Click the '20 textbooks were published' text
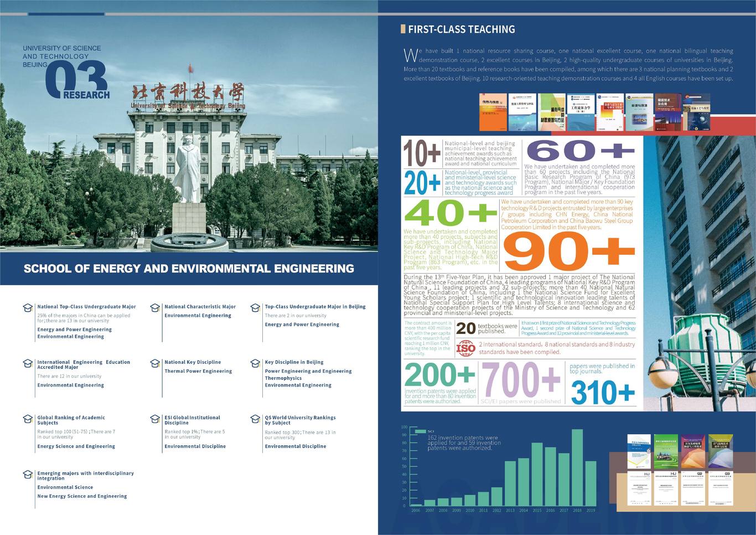 pos(487,328)
